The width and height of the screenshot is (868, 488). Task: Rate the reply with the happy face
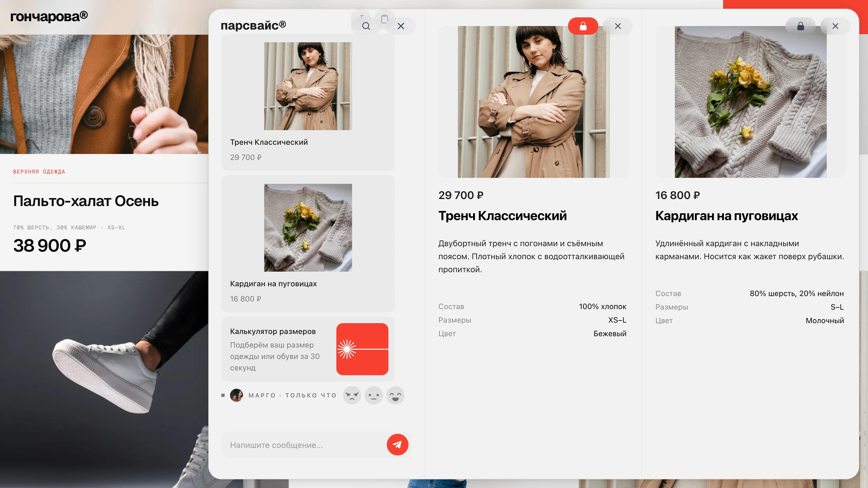click(x=395, y=395)
